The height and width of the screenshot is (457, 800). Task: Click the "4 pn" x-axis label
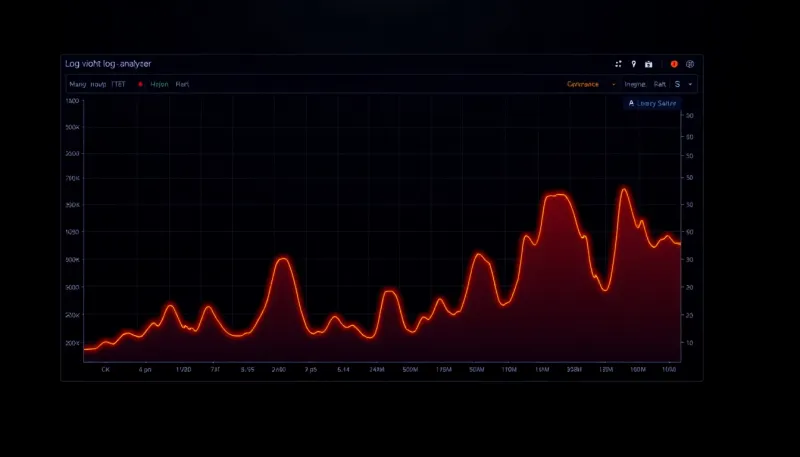pos(145,369)
